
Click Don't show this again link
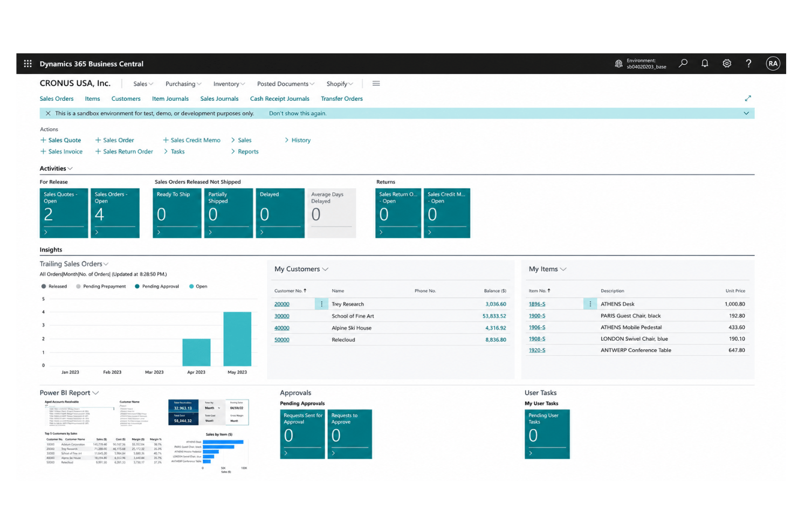[x=298, y=113]
